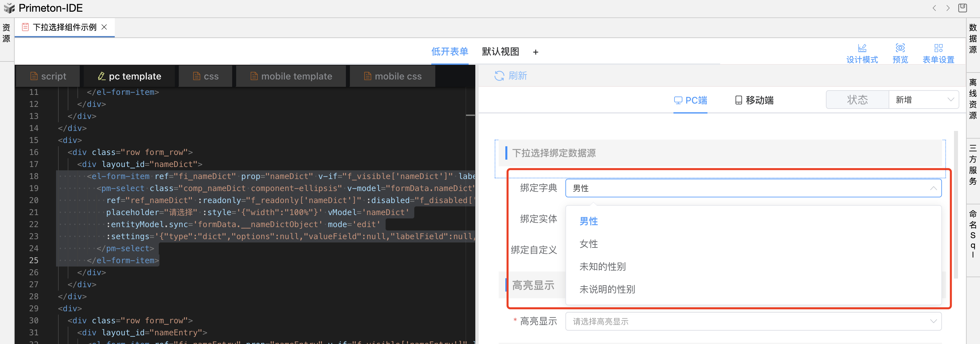Collapse the 绑定字典 select dropdown
980x344 pixels.
(933, 188)
